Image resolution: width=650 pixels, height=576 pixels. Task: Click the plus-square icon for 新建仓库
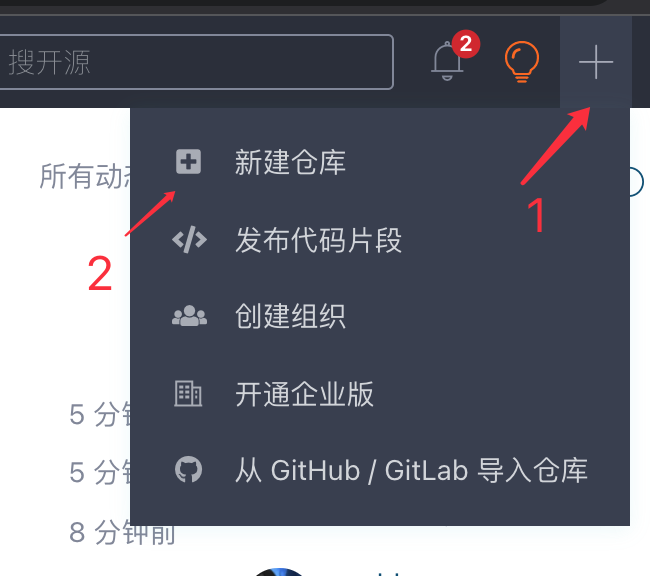189,161
